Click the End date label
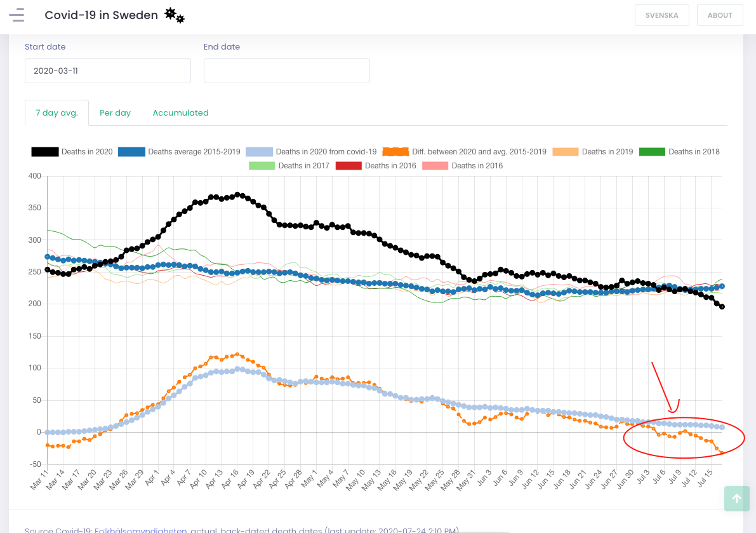The image size is (756, 533). [222, 47]
